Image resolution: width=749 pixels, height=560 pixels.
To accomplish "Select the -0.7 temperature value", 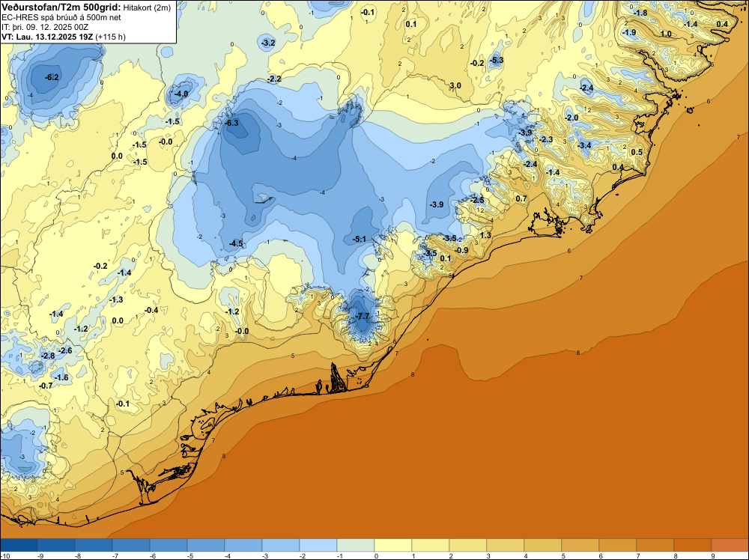I will [x=46, y=386].
